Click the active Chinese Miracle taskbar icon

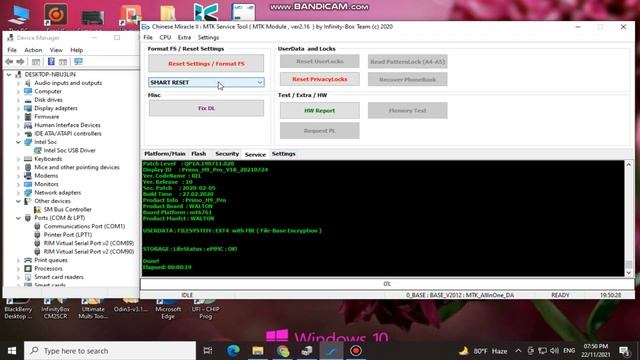pos(331,351)
